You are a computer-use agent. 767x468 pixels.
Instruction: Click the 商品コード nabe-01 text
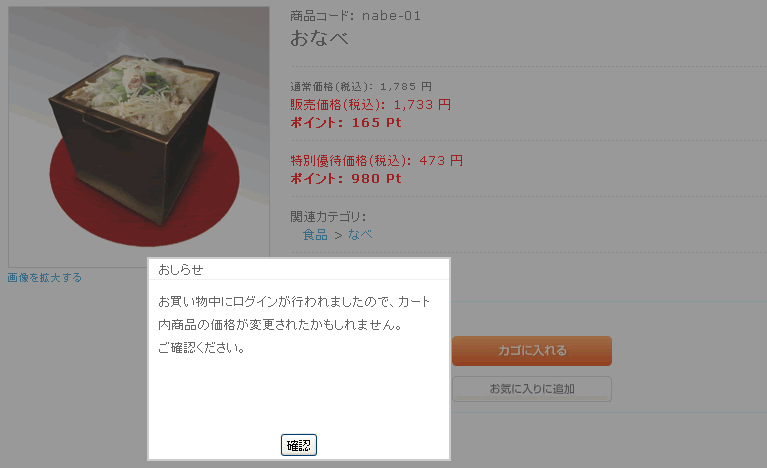[356, 16]
